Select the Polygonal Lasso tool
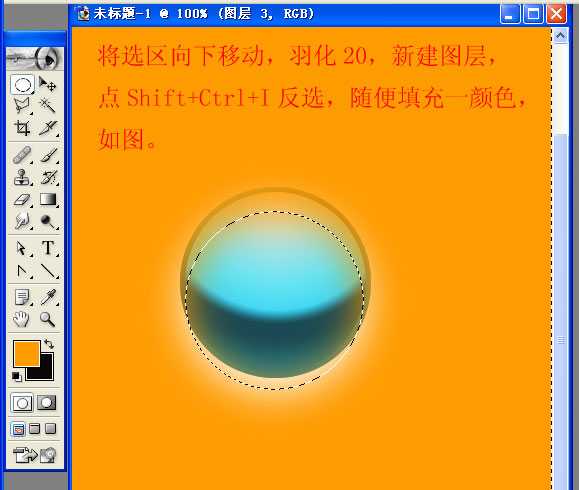 tap(22, 106)
